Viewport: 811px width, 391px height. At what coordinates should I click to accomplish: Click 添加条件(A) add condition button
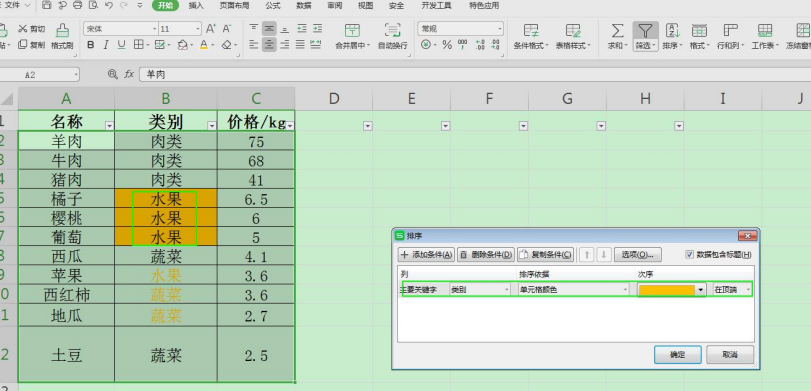coord(426,254)
